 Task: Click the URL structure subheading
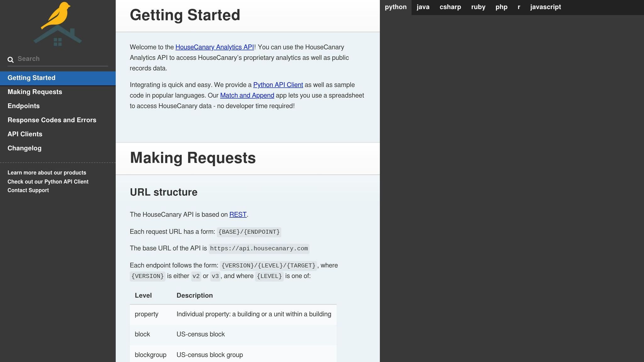coord(164,192)
